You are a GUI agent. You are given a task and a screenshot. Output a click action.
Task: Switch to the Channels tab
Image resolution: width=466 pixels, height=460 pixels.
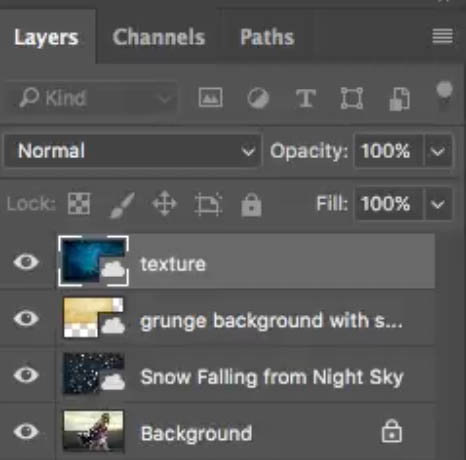pyautogui.click(x=159, y=37)
